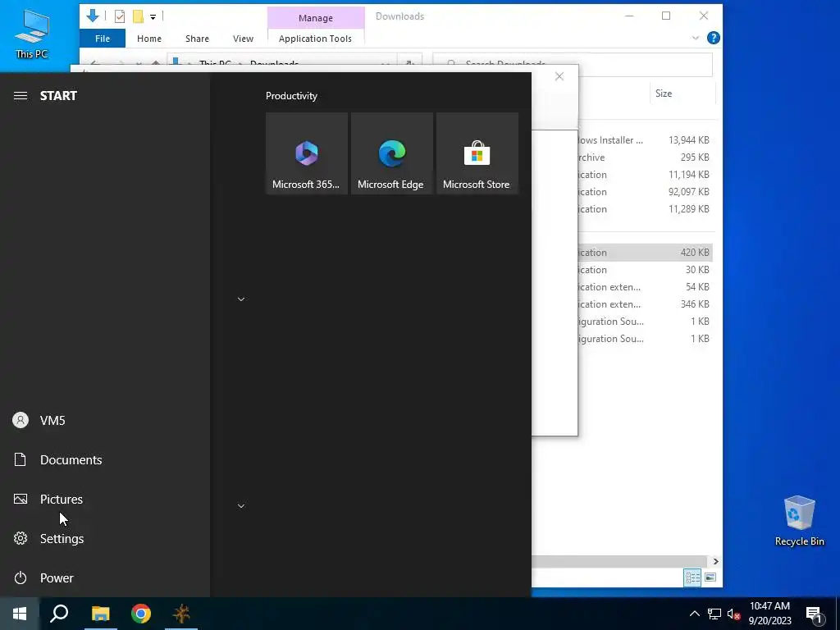Open the VM5 user account menu
This screenshot has height=630, width=840.
point(105,421)
